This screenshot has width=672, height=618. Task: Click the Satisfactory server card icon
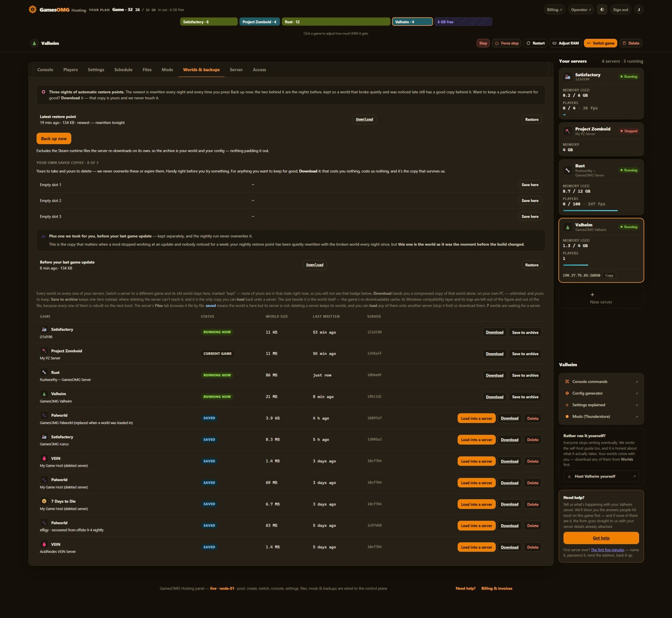pyautogui.click(x=568, y=77)
